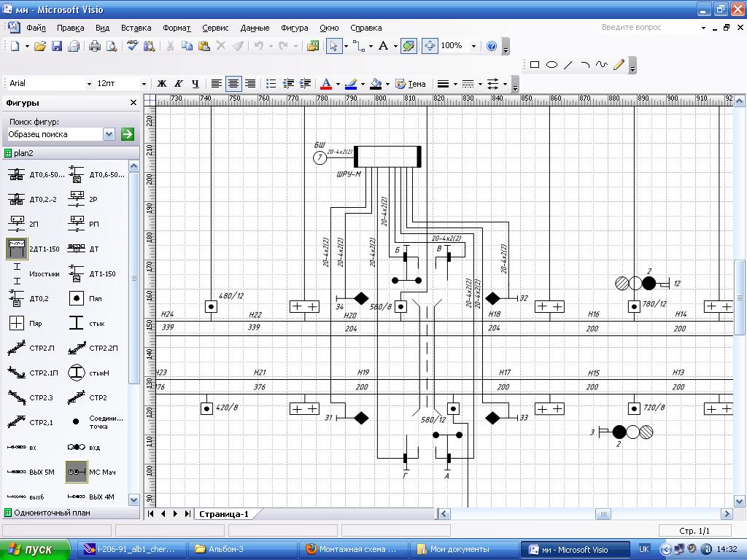Click the Print preview icon
Screen dimensions: 747x560
click(112, 46)
